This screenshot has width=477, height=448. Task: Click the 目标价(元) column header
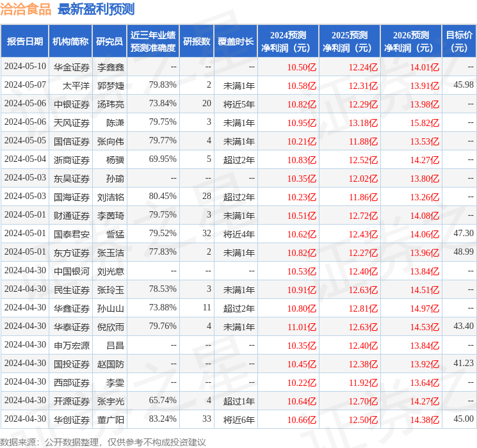tap(459, 41)
